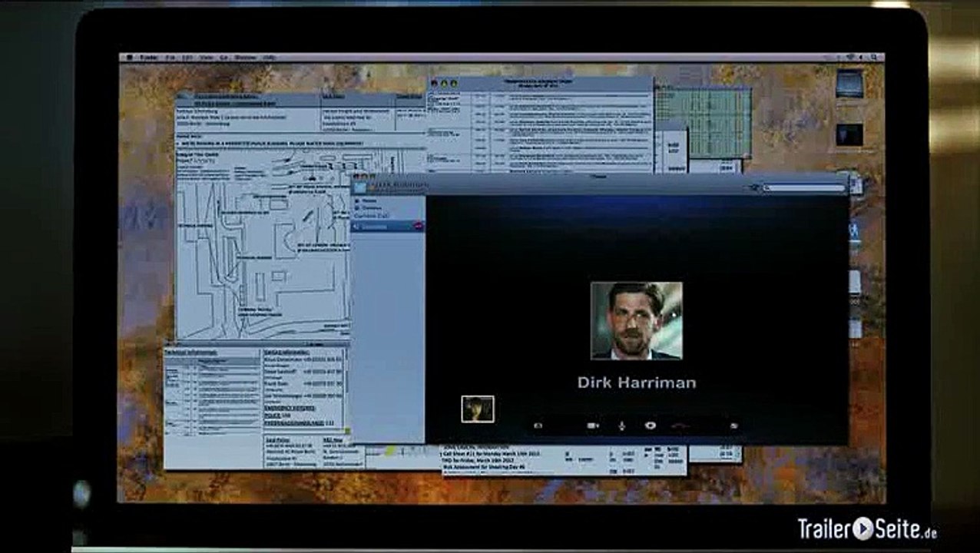Select the highlighted row in call sidebar
980x553 pixels.
[x=388, y=226]
